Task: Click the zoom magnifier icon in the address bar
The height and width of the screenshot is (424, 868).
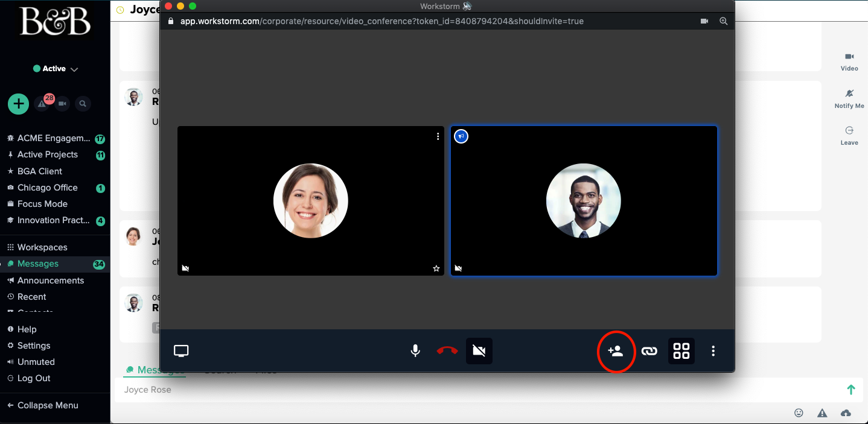Action: point(724,21)
